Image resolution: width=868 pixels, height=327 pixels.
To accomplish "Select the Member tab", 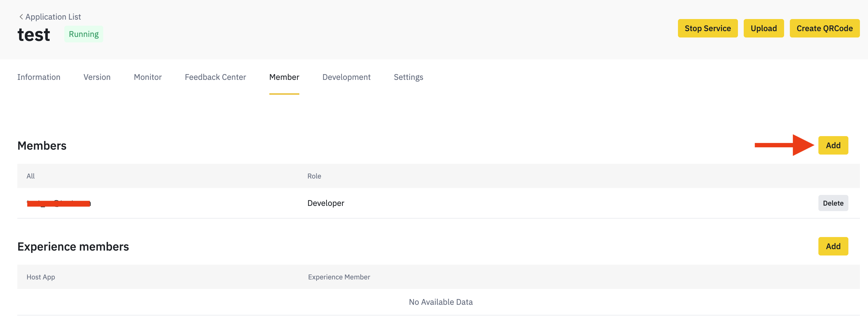I will tap(284, 77).
